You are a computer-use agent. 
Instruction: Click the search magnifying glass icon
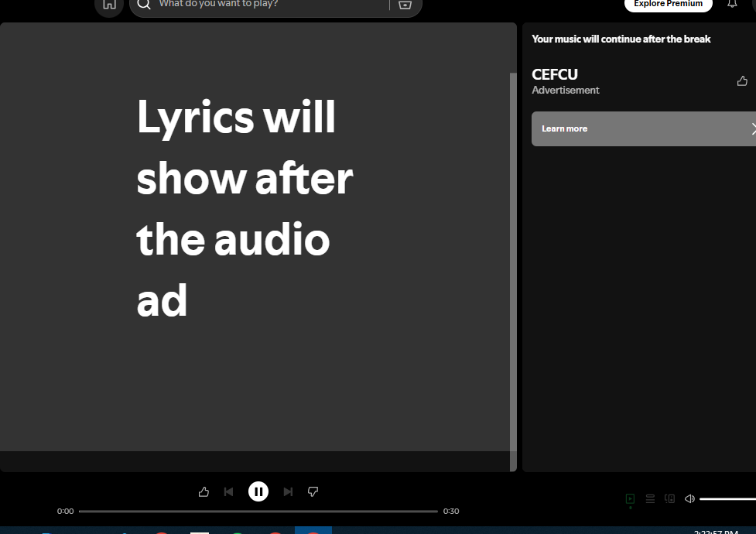click(144, 5)
